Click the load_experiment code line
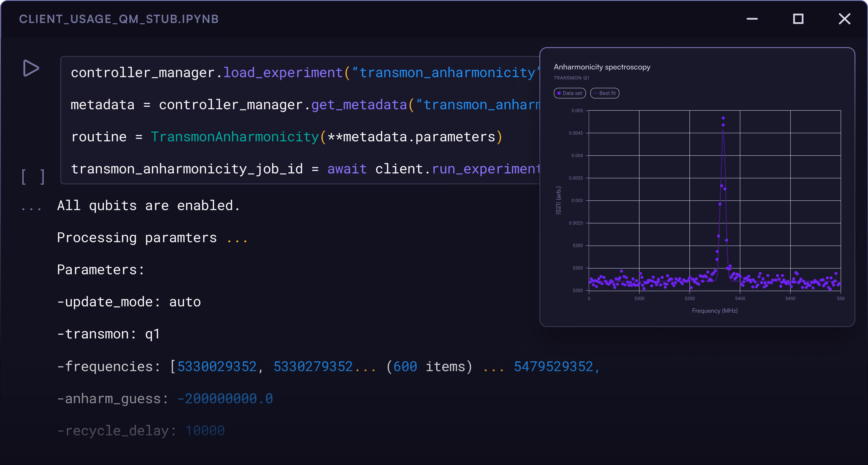The height and width of the screenshot is (465, 868). (305, 73)
